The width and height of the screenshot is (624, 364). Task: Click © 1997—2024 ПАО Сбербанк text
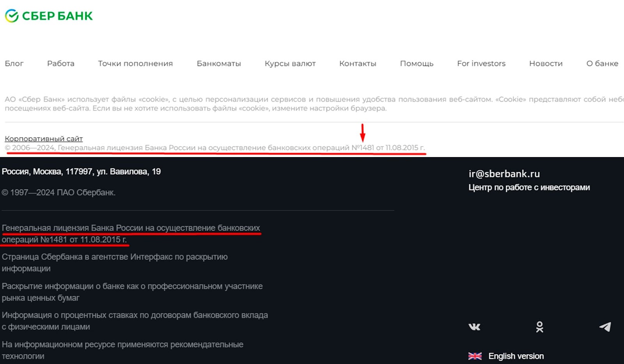58,193
